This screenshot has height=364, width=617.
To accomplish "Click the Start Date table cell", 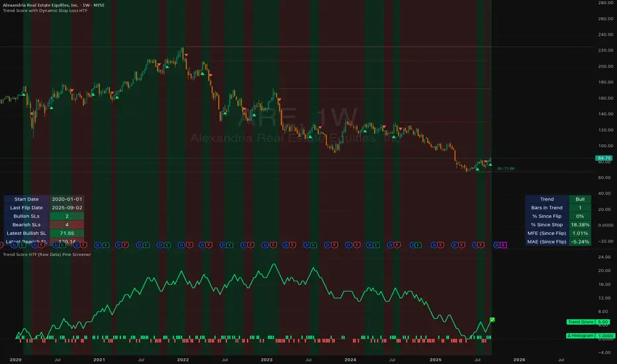I will pos(26,199).
